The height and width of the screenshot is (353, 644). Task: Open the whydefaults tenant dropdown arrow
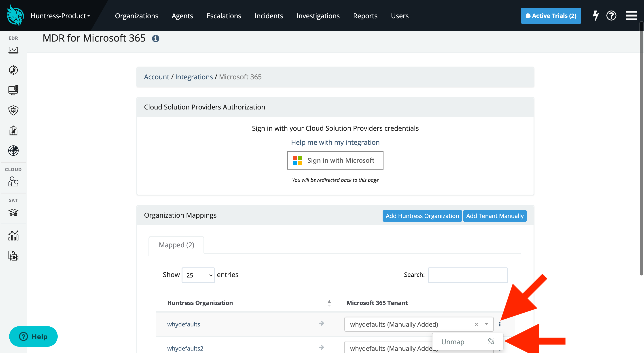pos(487,324)
